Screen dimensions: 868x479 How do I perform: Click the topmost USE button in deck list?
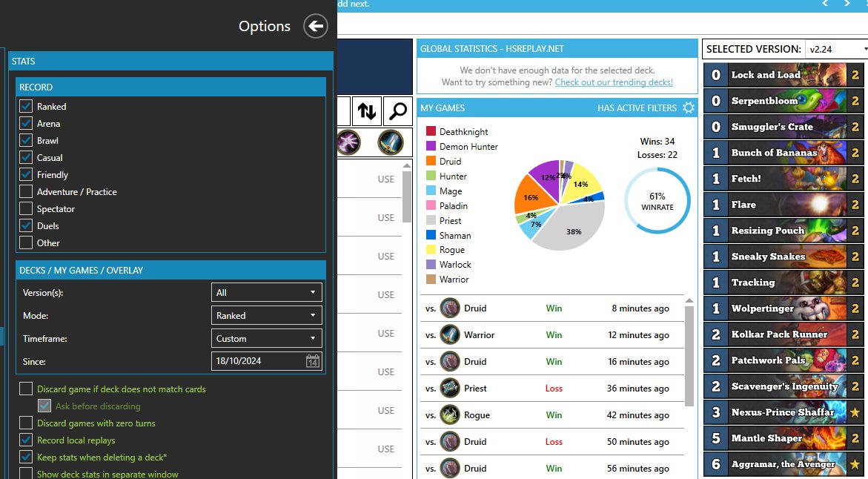386,179
